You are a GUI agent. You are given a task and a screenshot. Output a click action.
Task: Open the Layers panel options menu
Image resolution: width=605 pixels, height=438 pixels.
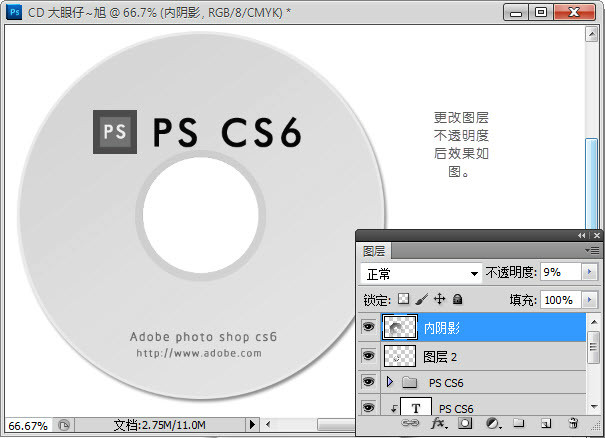[x=594, y=250]
